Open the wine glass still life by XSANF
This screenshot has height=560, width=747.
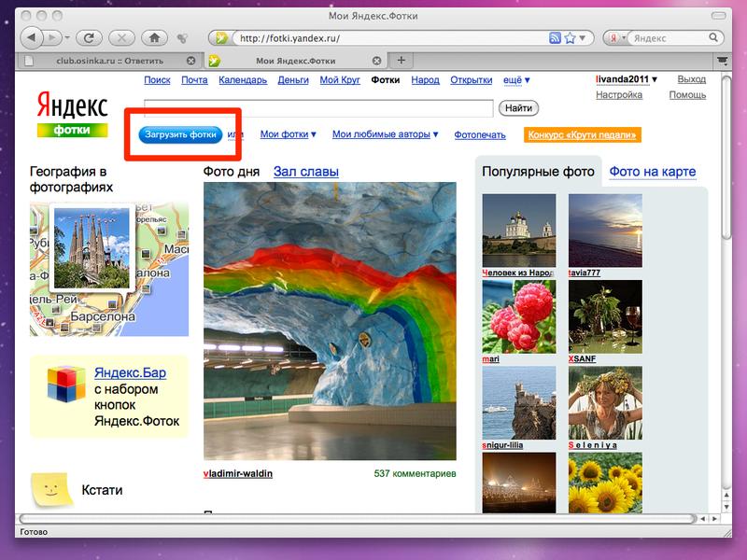605,316
